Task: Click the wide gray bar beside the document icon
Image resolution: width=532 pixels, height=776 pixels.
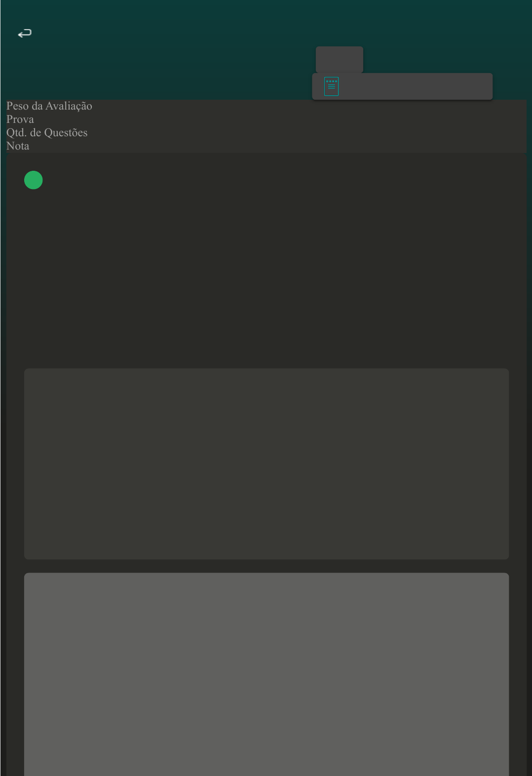Action: (x=415, y=86)
